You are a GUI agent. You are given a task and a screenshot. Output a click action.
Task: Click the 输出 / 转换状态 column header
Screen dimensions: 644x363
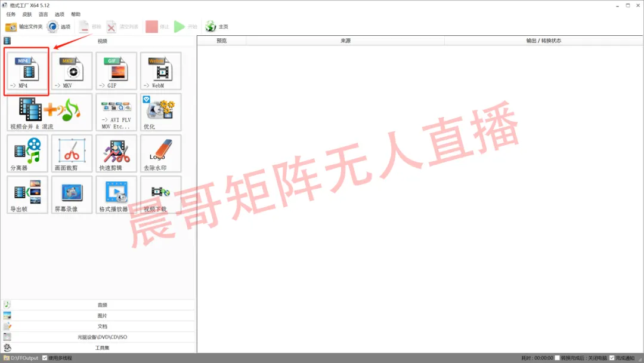coord(543,41)
